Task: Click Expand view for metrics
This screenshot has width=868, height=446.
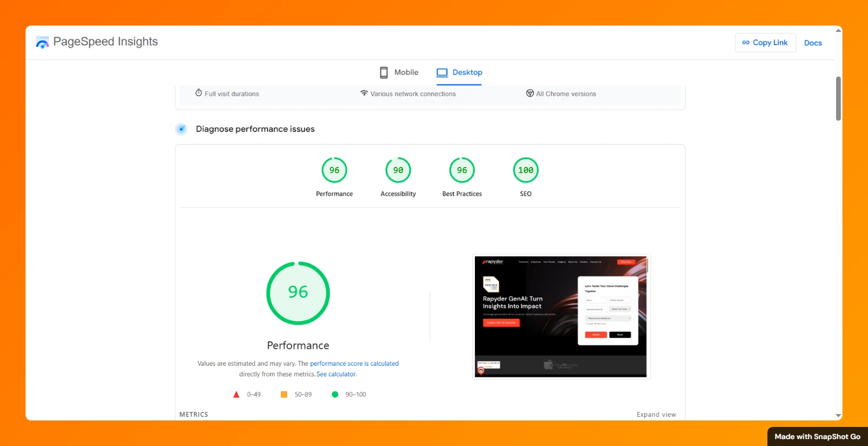Action: (x=656, y=415)
